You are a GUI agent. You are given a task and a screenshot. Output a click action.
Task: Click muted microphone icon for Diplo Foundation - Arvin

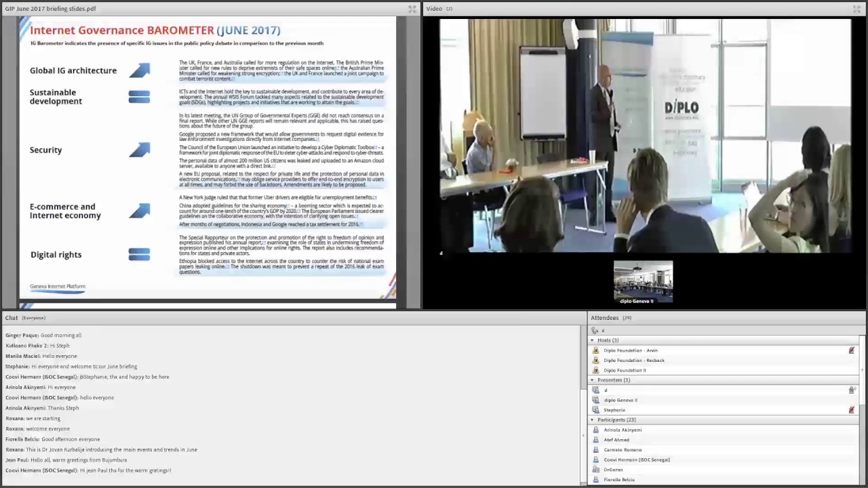coord(852,350)
